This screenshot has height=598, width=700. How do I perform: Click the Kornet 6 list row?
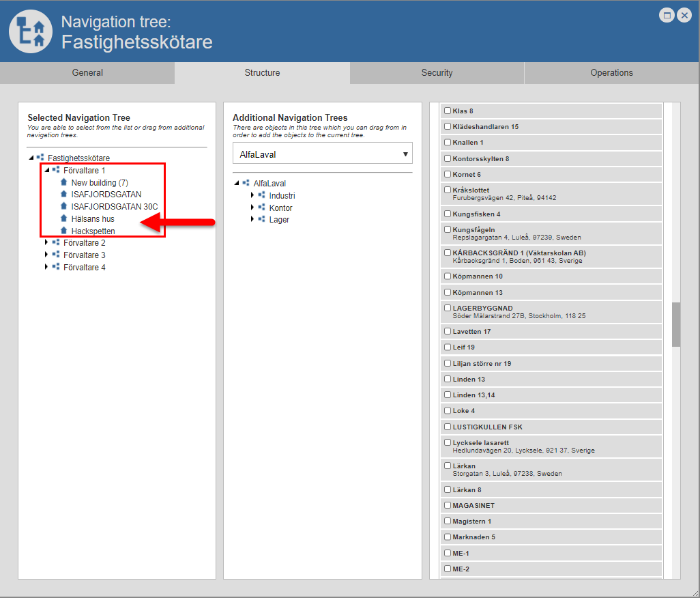click(x=551, y=174)
